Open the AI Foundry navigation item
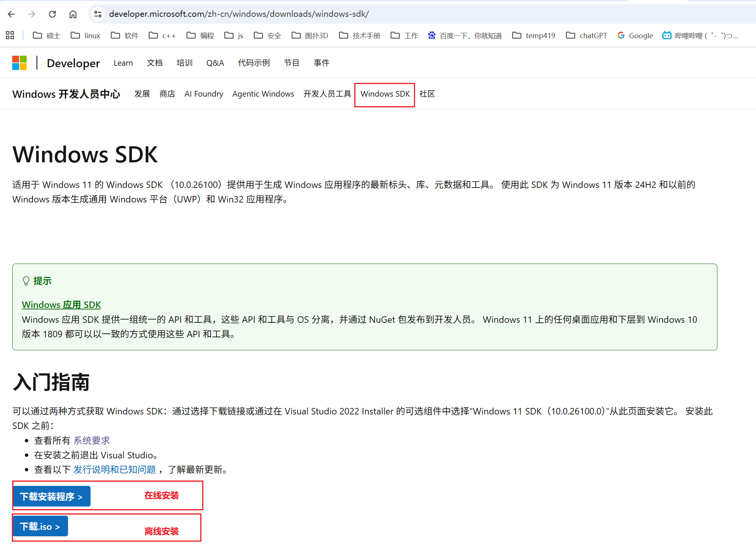Screen dimensions: 756x547 (x=204, y=94)
